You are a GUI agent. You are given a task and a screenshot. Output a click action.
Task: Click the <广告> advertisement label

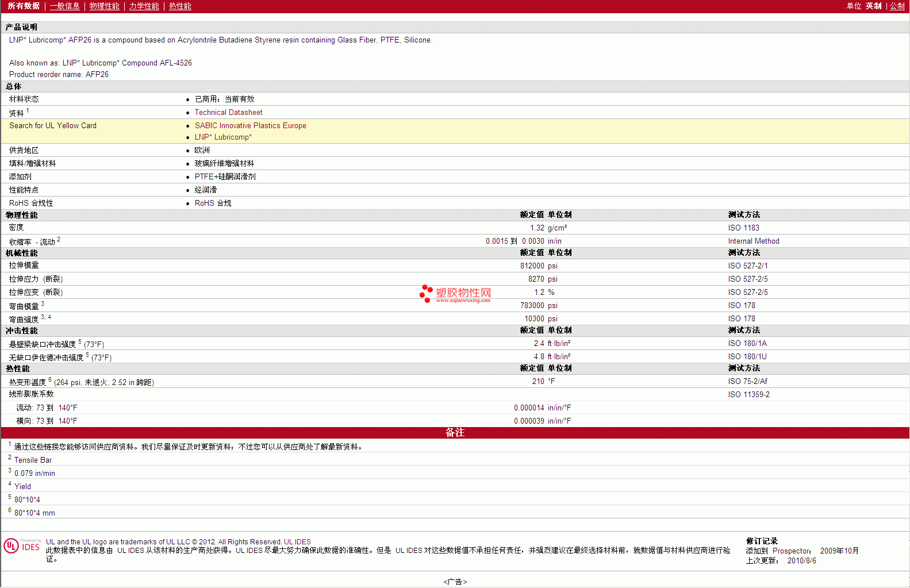pyautogui.click(x=455, y=582)
